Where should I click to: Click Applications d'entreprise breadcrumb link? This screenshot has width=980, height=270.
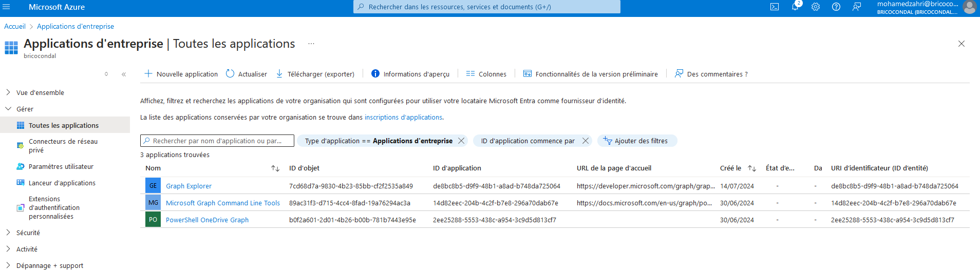(x=76, y=26)
